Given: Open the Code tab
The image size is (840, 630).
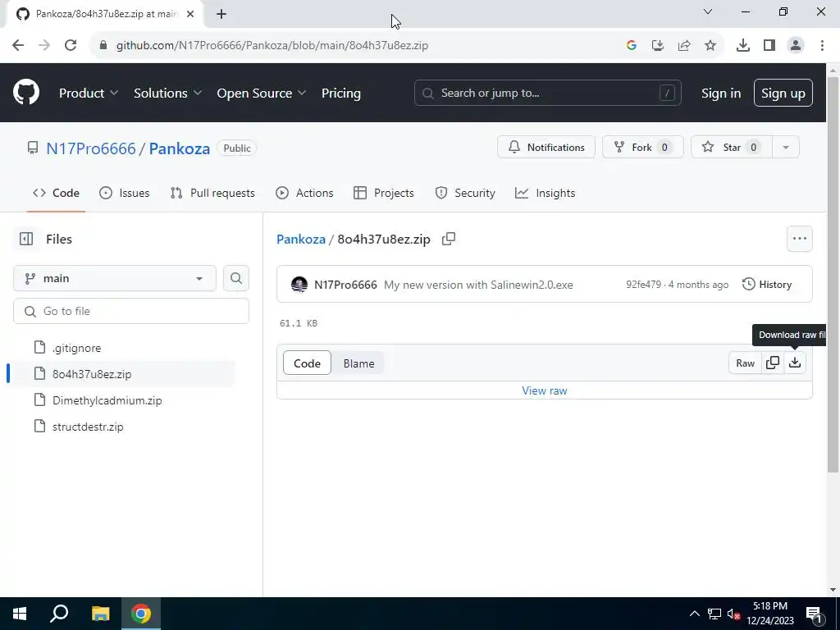Looking at the screenshot, I should (56, 193).
